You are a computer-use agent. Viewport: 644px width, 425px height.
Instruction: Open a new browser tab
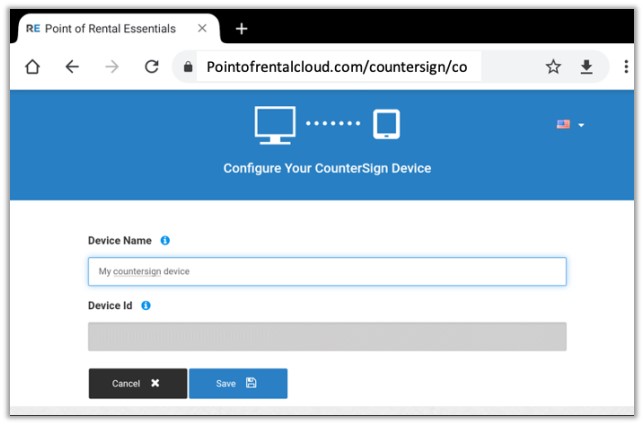(241, 28)
